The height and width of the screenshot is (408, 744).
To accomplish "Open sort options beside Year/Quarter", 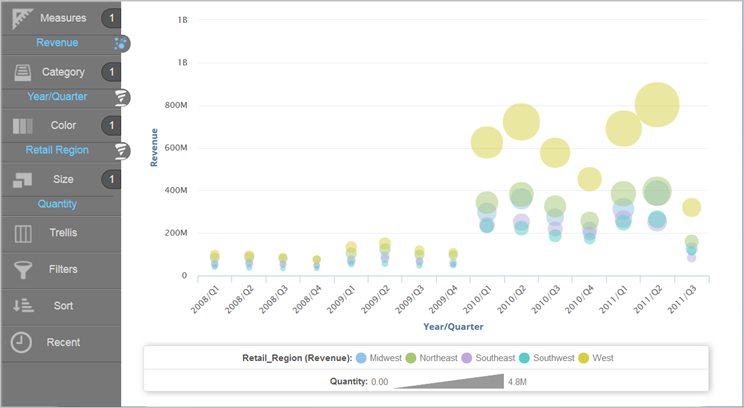I will coord(121,97).
